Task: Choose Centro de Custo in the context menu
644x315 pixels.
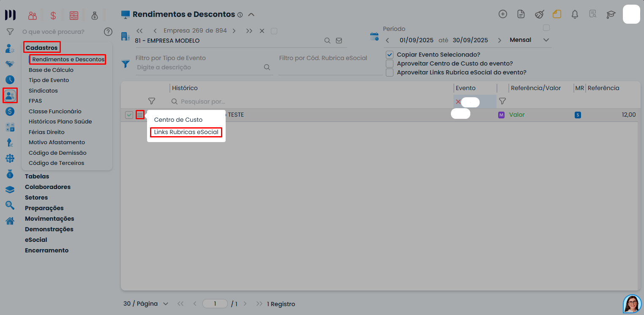Action: [179, 120]
